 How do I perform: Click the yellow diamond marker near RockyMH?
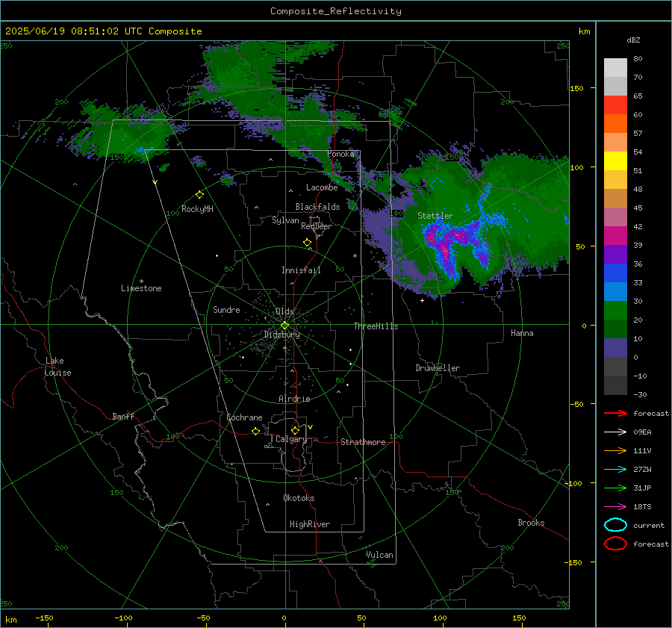tap(199, 195)
